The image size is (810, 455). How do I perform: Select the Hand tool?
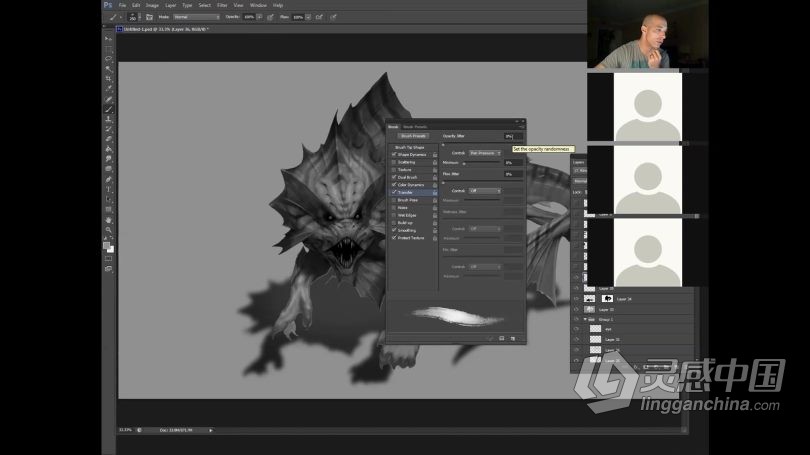(108, 220)
